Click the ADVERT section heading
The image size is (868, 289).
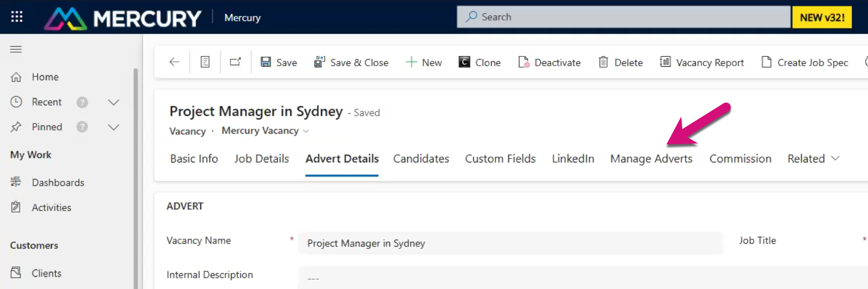(185, 206)
